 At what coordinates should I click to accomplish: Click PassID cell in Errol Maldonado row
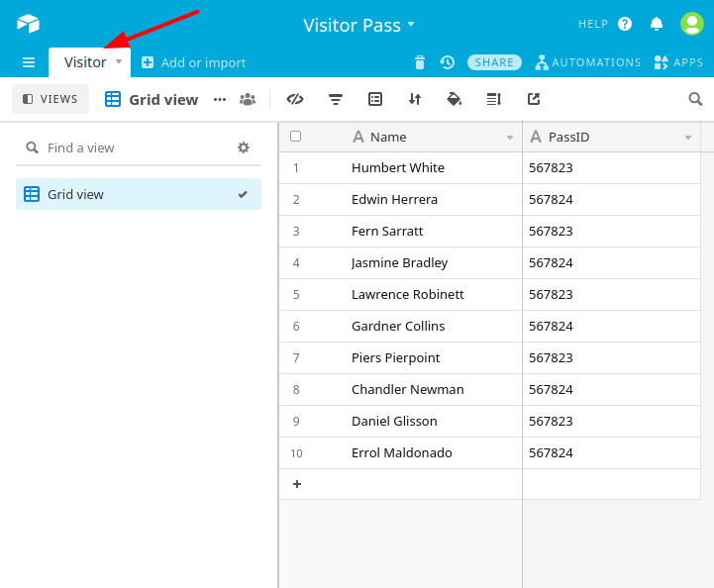point(611,452)
